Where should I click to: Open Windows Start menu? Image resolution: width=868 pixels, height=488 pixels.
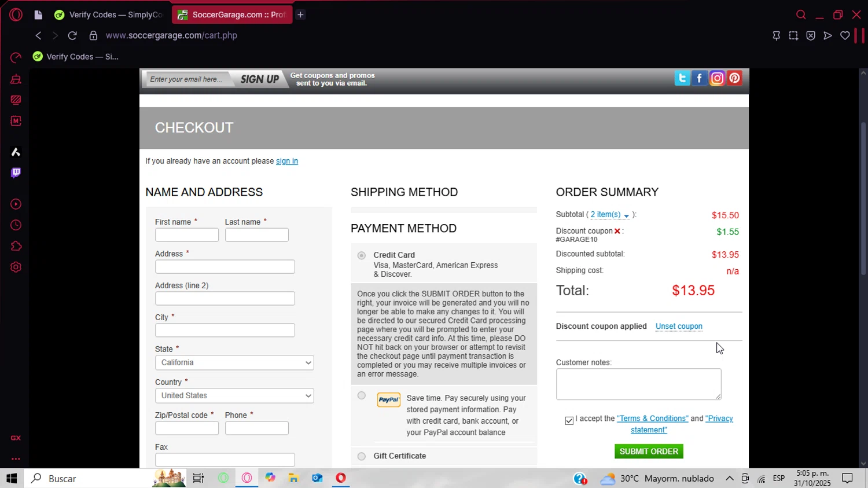click(12, 478)
